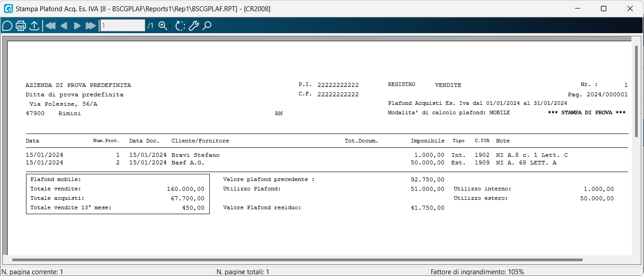The height and width of the screenshot is (276, 644).
Task: Click the horizontal scrollbar of the report
Action: 297,260
